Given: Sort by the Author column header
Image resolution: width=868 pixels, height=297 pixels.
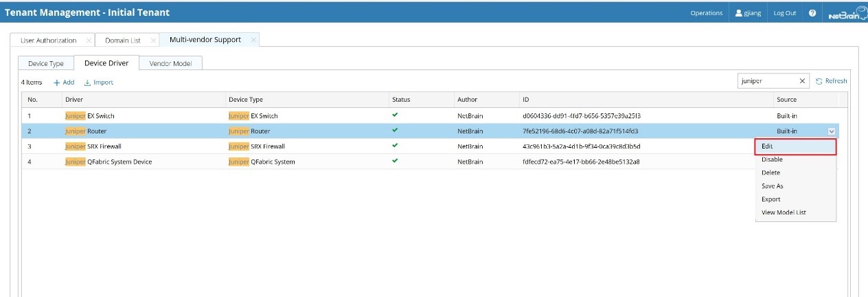Looking at the screenshot, I should coord(486,100).
